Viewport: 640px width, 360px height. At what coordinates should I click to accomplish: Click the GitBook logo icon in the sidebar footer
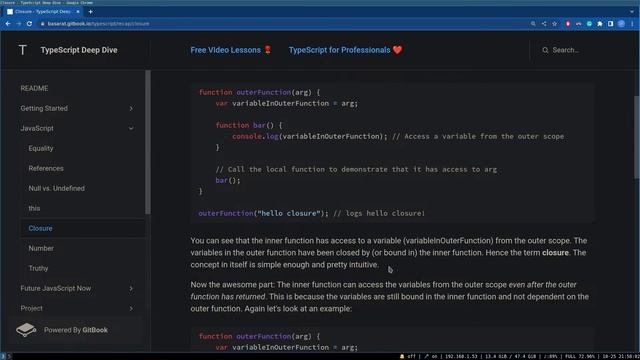click(x=26, y=329)
